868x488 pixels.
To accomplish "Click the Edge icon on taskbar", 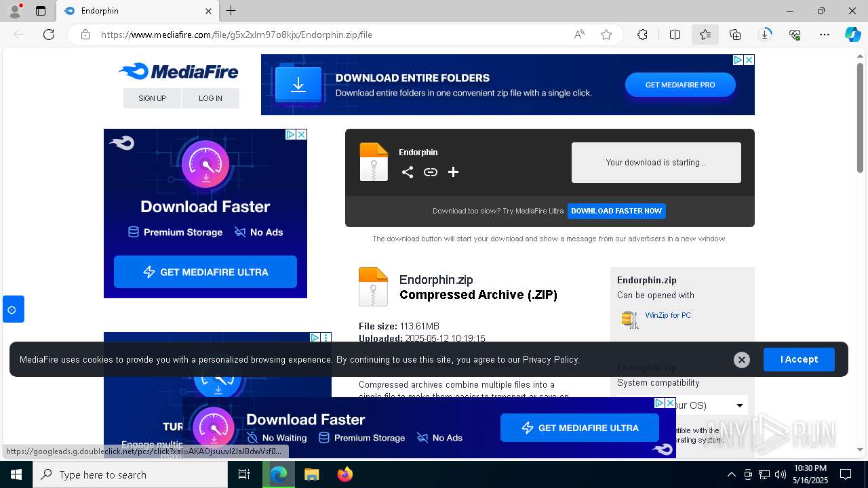I will (x=279, y=474).
